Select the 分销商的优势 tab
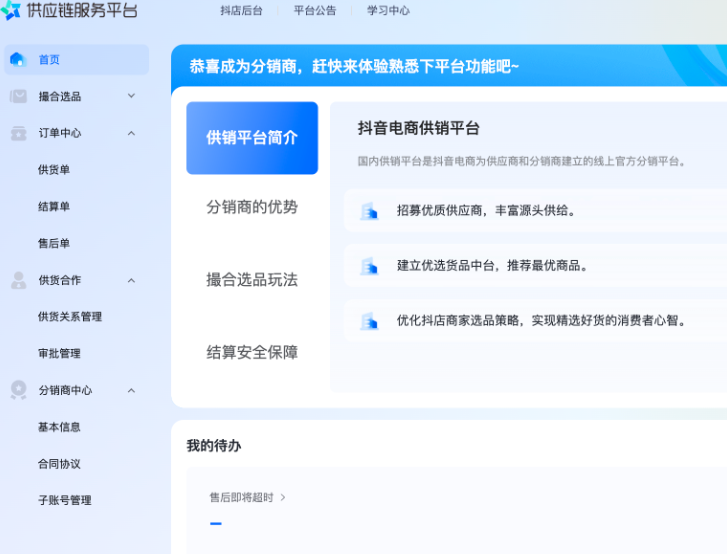This screenshot has width=727, height=554. pyautogui.click(x=252, y=207)
